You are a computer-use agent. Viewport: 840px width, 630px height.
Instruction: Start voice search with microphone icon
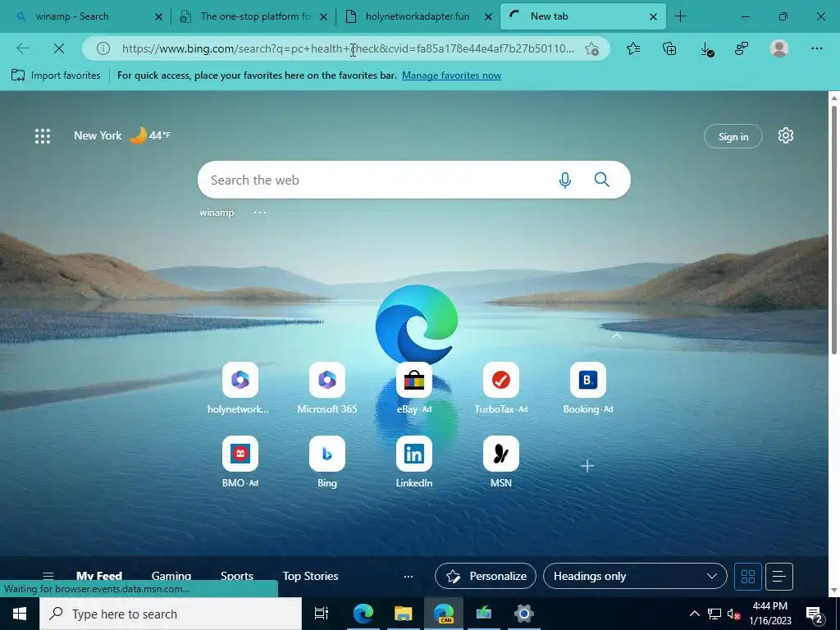tap(564, 180)
